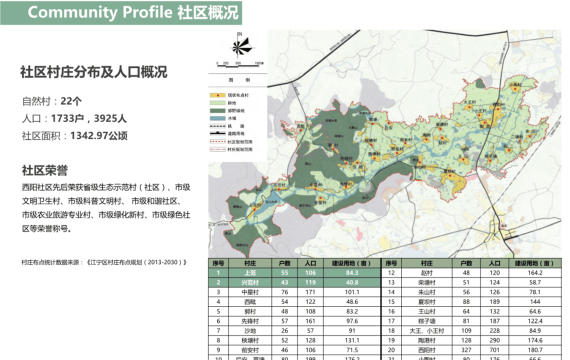
Task: Click the 40.8 cell in row 2
Action: pos(352,283)
